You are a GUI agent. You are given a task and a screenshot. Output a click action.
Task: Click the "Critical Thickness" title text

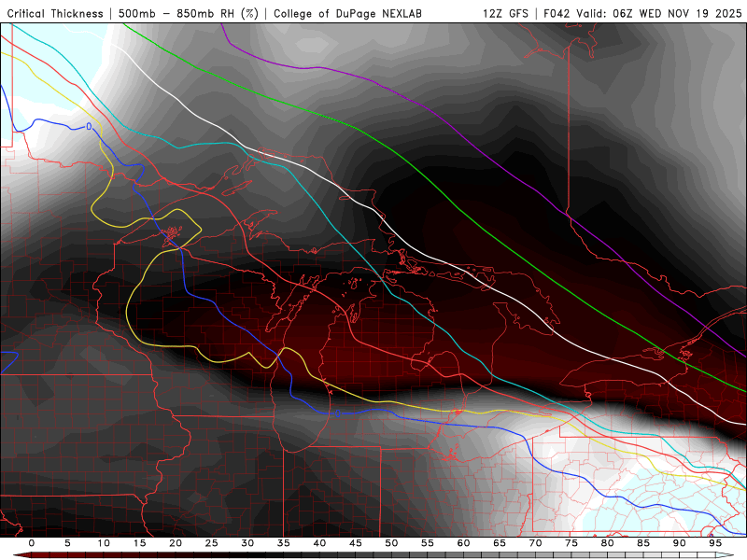click(x=55, y=14)
